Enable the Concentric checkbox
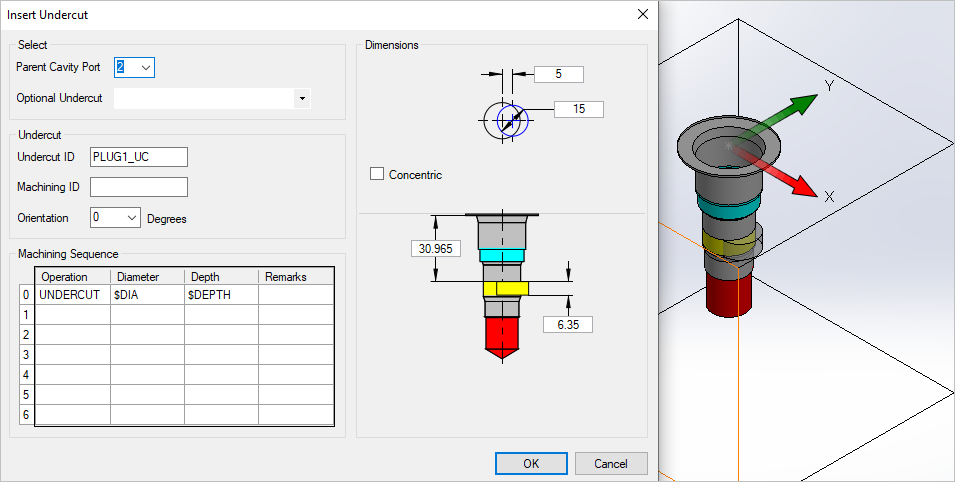This screenshot has height=482, width=955. (x=377, y=175)
